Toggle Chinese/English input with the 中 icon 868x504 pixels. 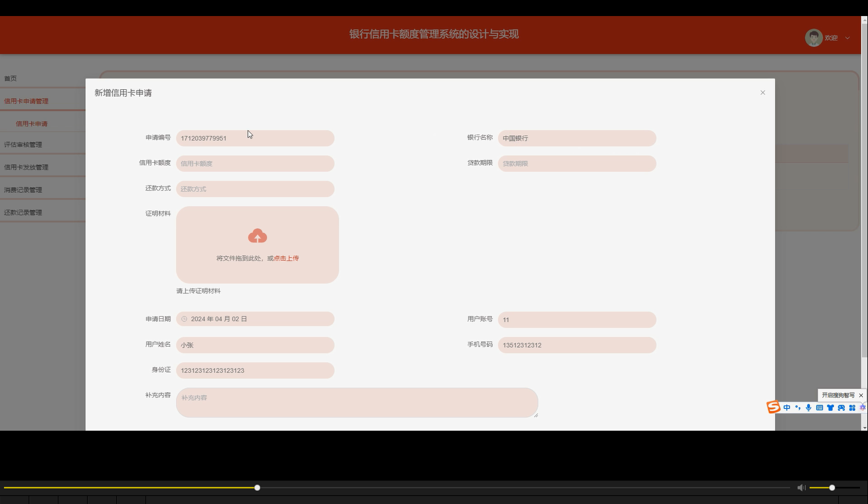pyautogui.click(x=787, y=407)
